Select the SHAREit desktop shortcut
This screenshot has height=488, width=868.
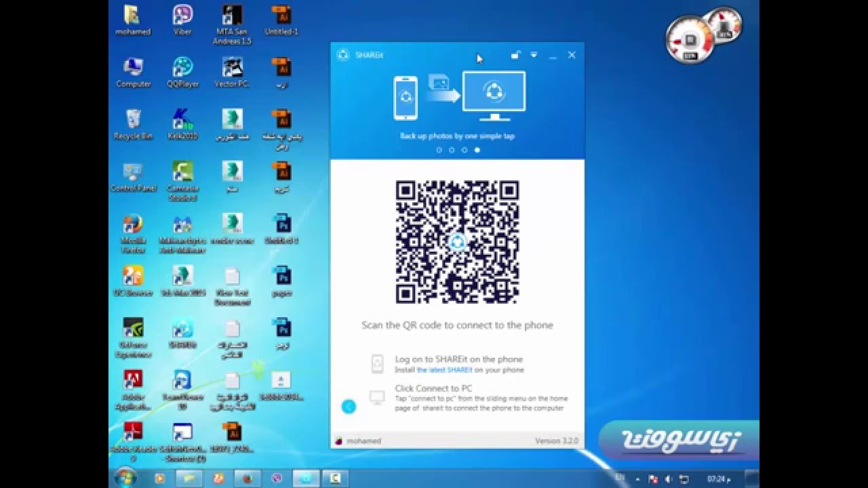[x=182, y=333]
